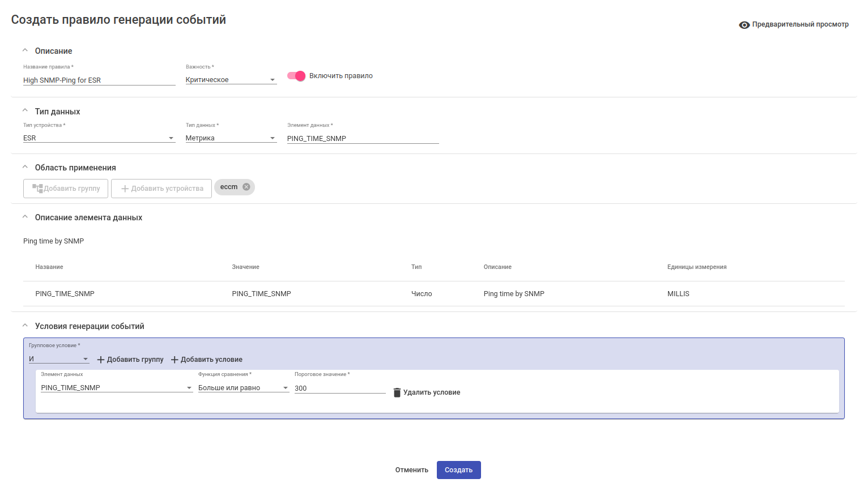868x487 pixels.
Task: Remove the eccm chip with its X icon
Action: tap(246, 187)
